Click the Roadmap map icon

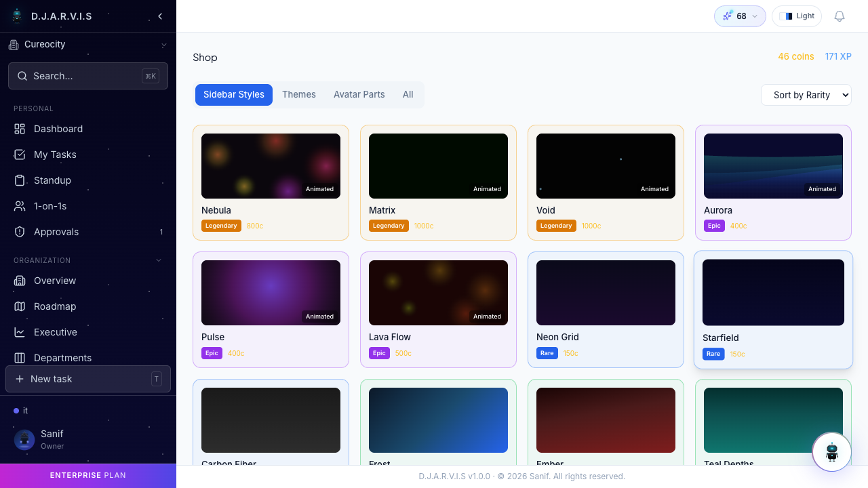tap(20, 306)
